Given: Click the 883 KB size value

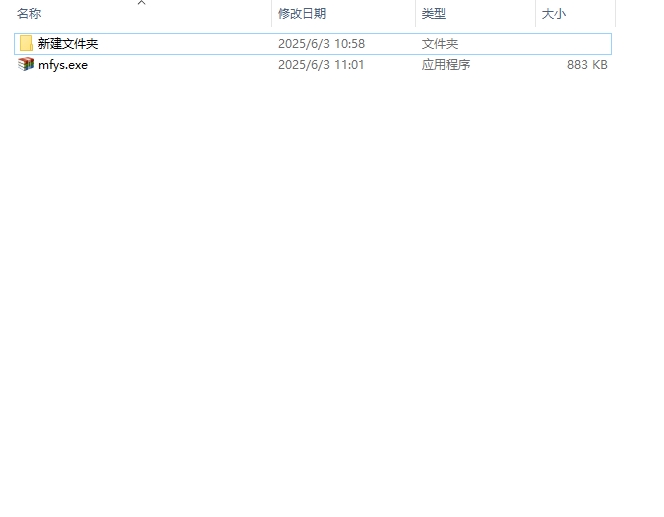Looking at the screenshot, I should 587,65.
